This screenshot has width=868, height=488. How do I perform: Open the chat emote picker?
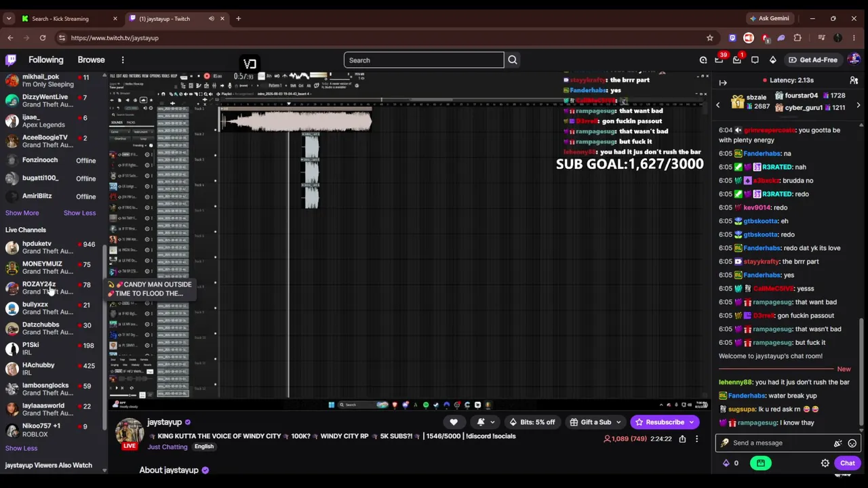tap(852, 443)
